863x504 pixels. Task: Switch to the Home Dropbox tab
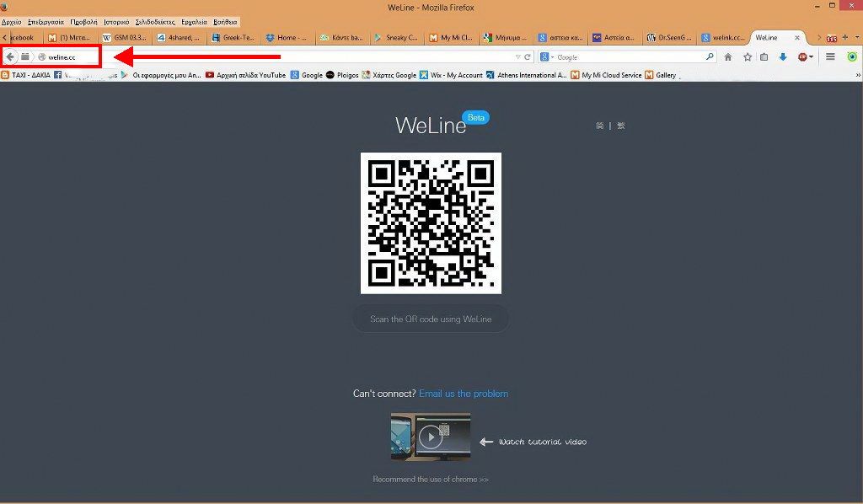point(287,37)
